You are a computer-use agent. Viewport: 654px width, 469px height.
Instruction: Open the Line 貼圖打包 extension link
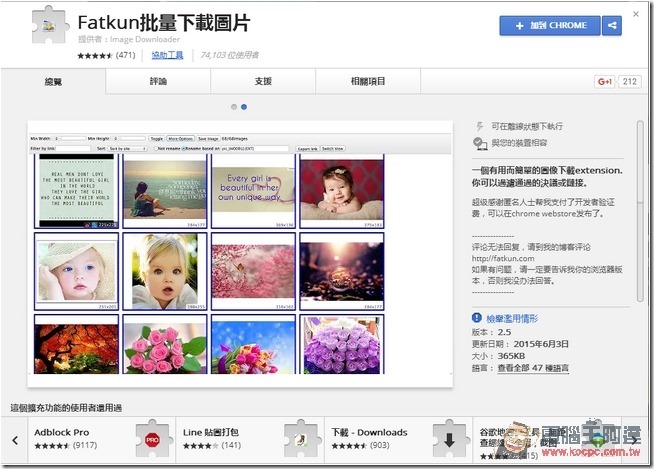point(211,432)
